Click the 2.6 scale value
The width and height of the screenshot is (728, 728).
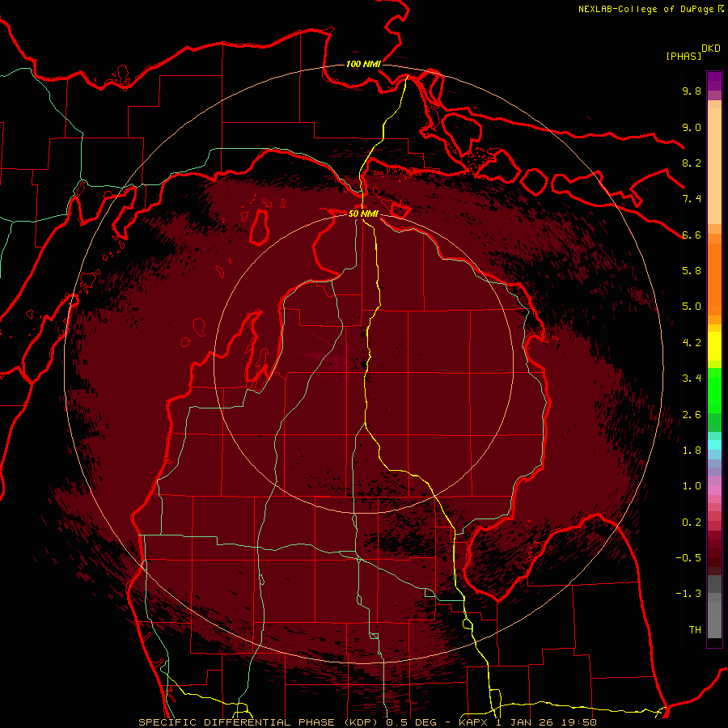692,415
